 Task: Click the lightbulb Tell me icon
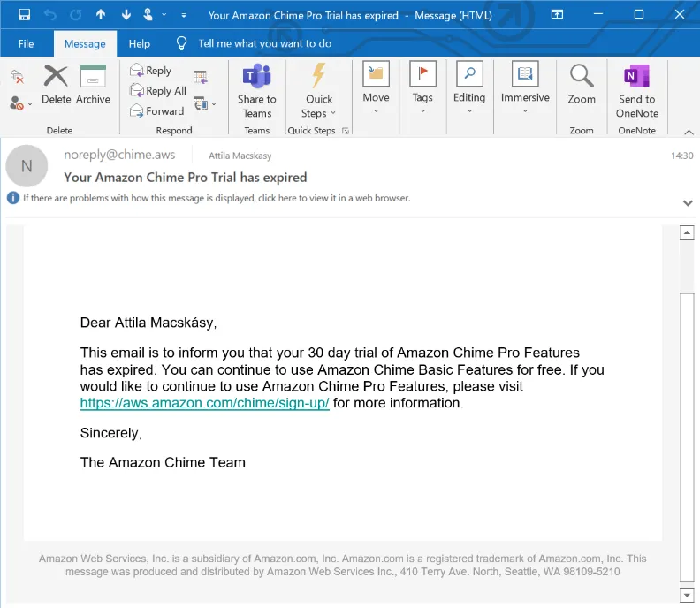[182, 43]
